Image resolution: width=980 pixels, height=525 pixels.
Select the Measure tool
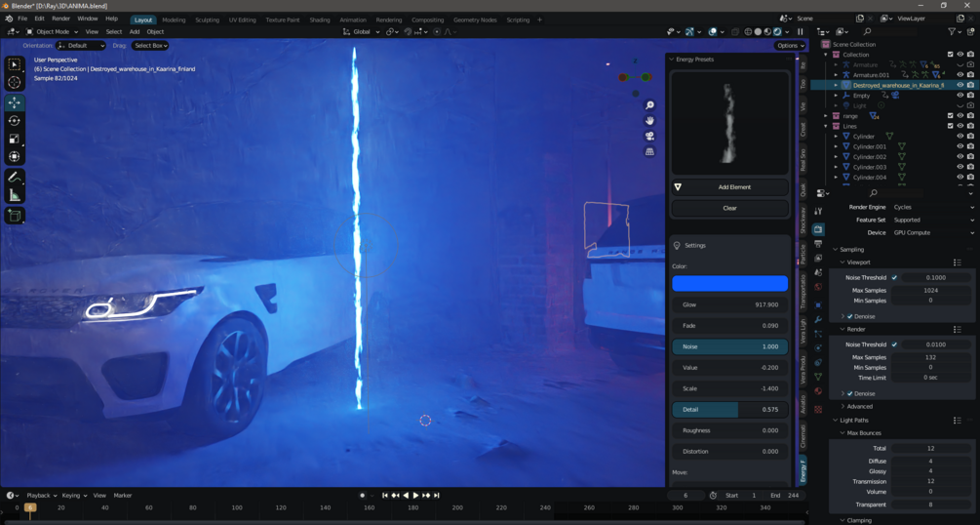click(15, 196)
